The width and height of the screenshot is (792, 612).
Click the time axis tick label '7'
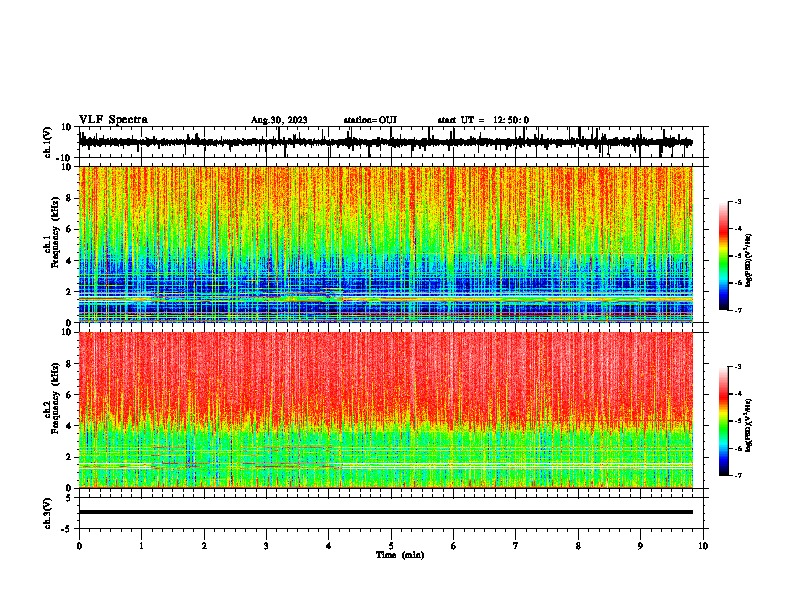coord(516,546)
